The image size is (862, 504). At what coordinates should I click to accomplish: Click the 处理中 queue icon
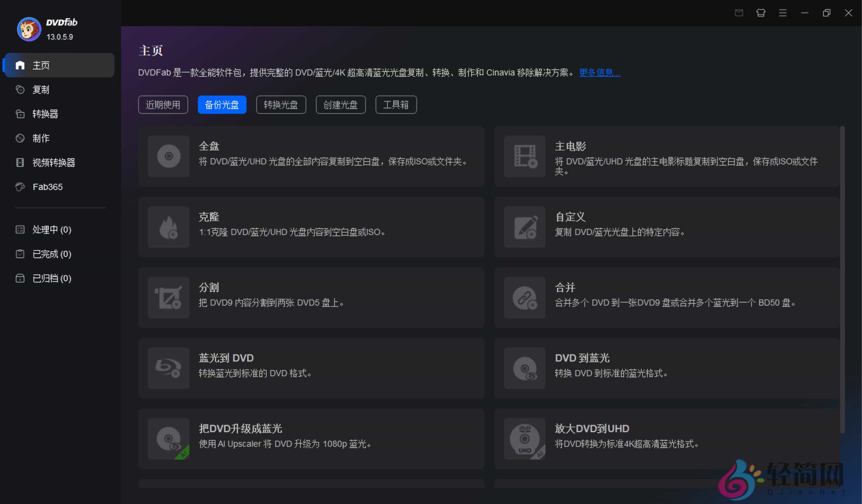[20, 229]
